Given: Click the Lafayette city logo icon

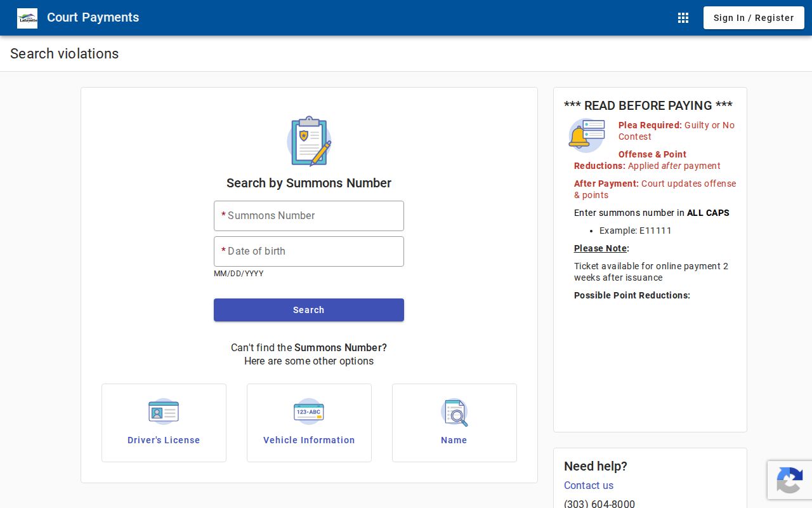Looking at the screenshot, I should (x=27, y=18).
